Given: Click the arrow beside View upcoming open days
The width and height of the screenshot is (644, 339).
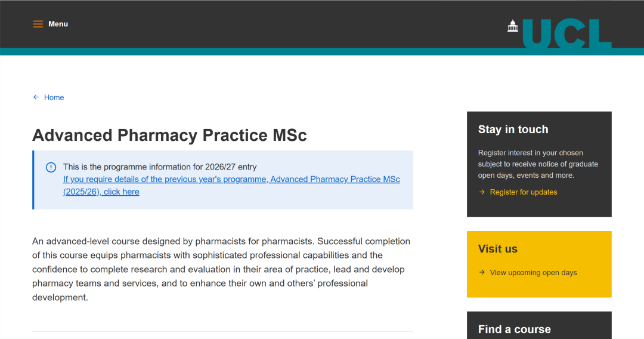Looking at the screenshot, I should coord(482,273).
